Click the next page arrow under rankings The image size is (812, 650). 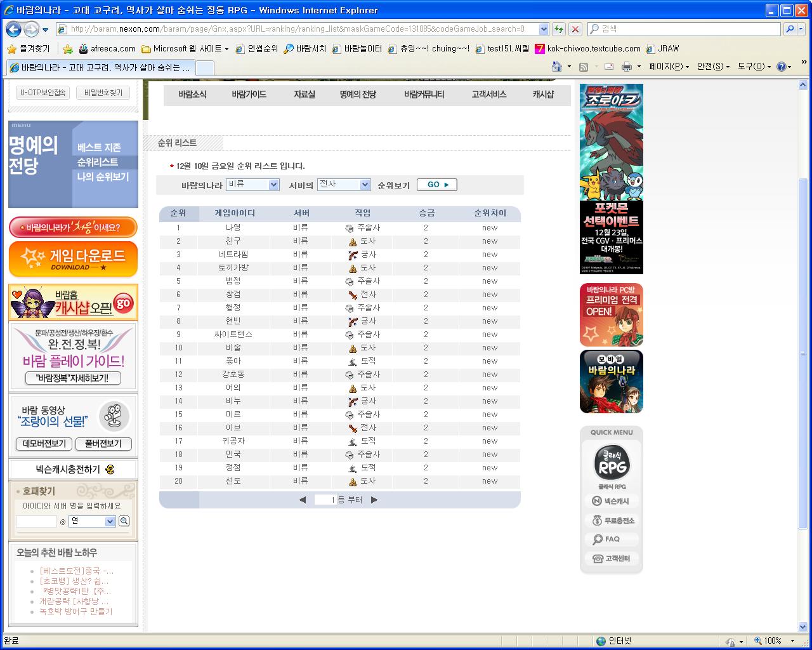pos(374,500)
